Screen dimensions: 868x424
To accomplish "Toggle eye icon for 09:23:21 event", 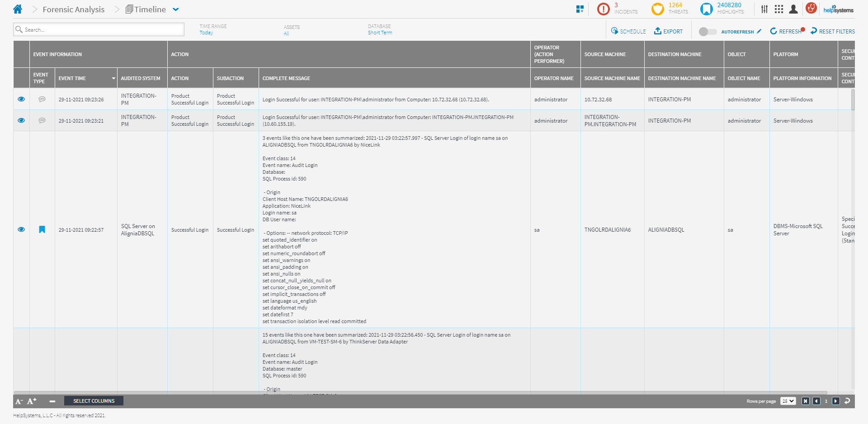I will (21, 120).
